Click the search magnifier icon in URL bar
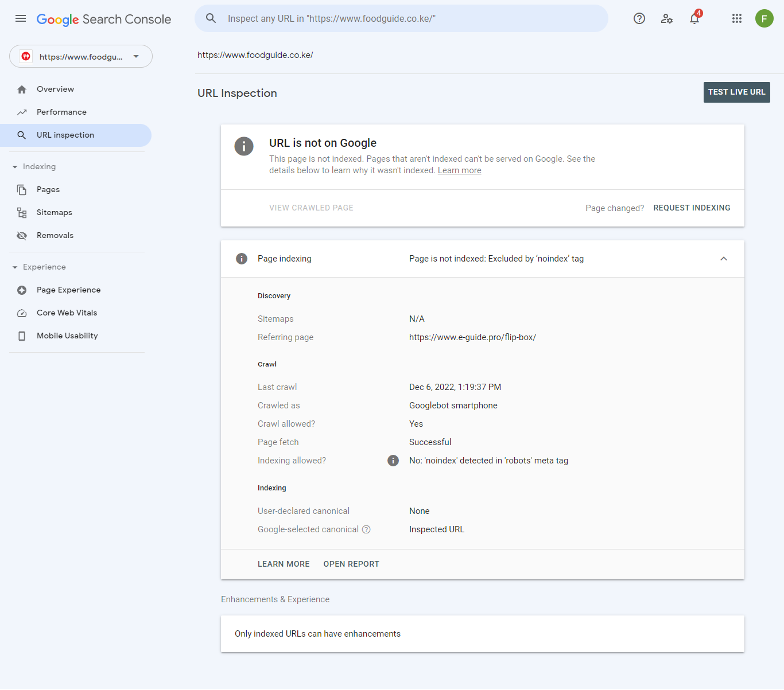This screenshot has width=784, height=690. pyautogui.click(x=211, y=18)
